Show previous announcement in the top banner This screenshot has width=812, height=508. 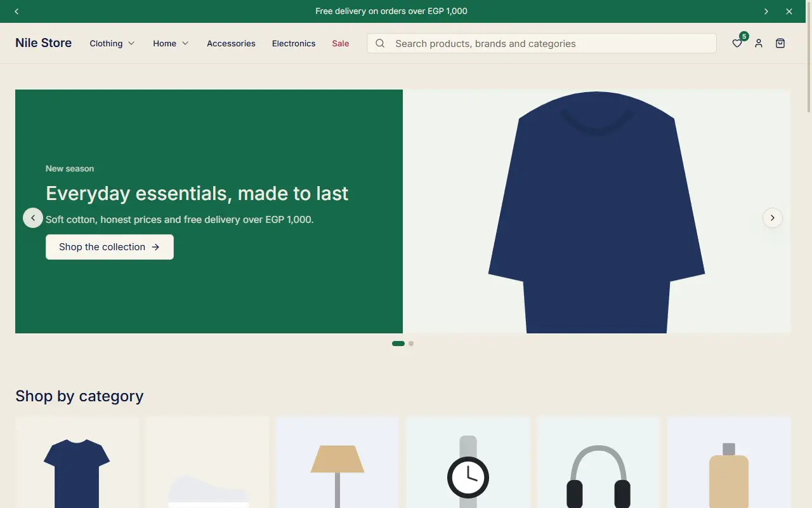pyautogui.click(x=16, y=11)
